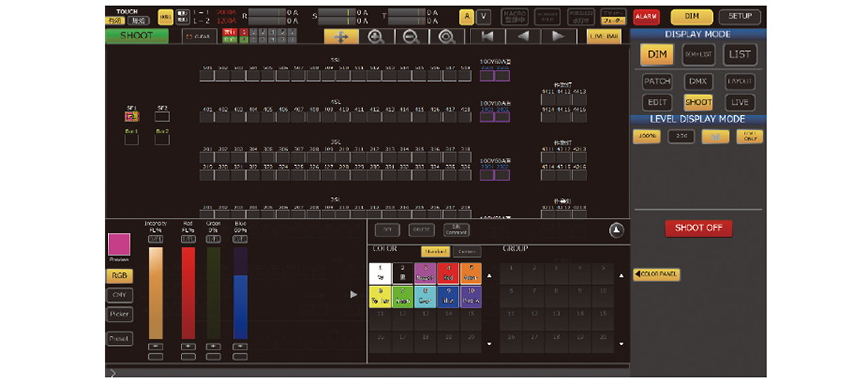Screen dimensions: 868x383
Task: Select channel 401 in row 4SL
Action: pyautogui.click(x=207, y=116)
